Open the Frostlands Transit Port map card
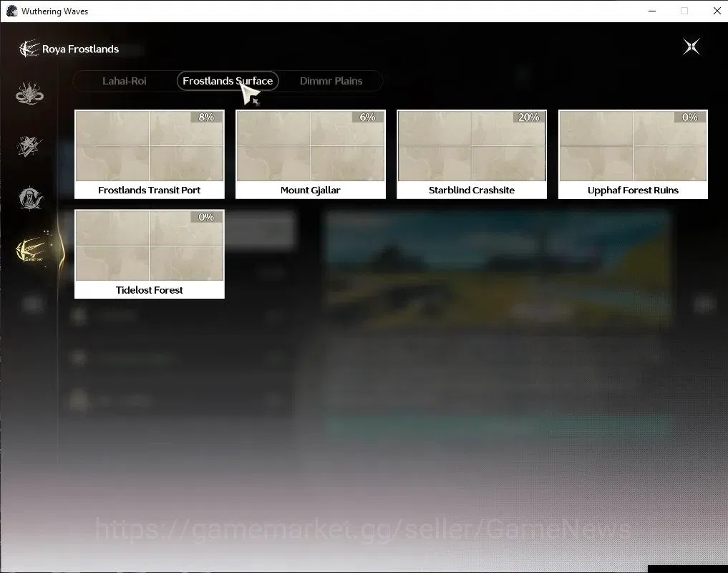Screen dimensions: 728x573 click(x=150, y=154)
